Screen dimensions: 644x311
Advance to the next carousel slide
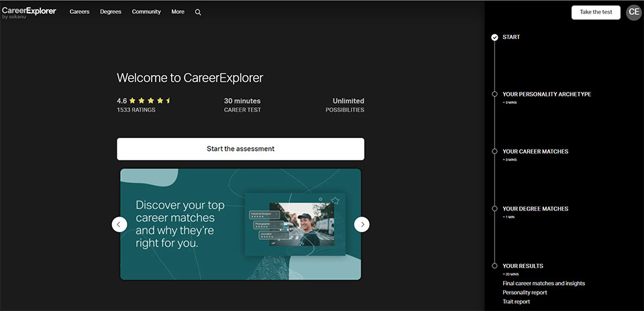pyautogui.click(x=362, y=225)
